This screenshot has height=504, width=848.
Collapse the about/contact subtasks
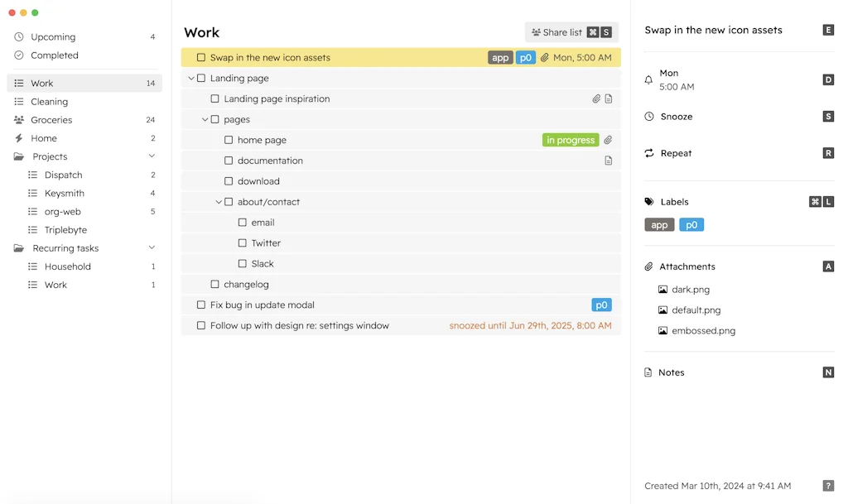click(x=219, y=202)
